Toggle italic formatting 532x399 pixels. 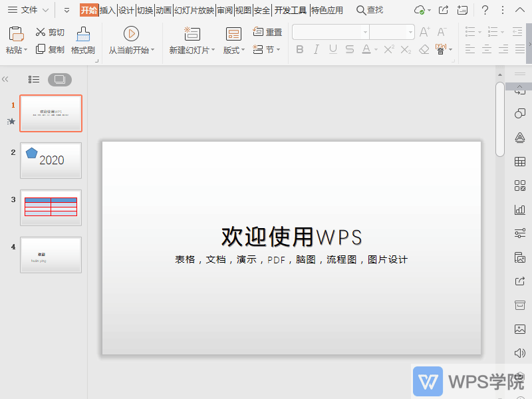[317, 49]
